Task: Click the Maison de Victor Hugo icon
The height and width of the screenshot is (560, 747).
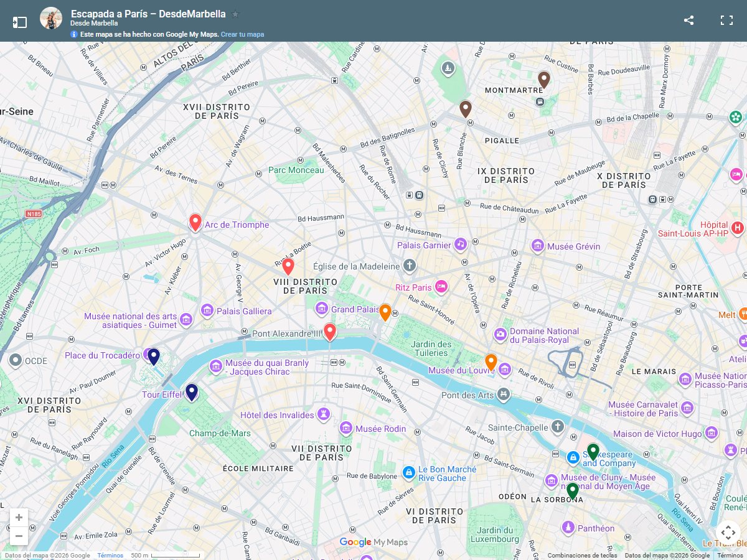Action: 711,433
